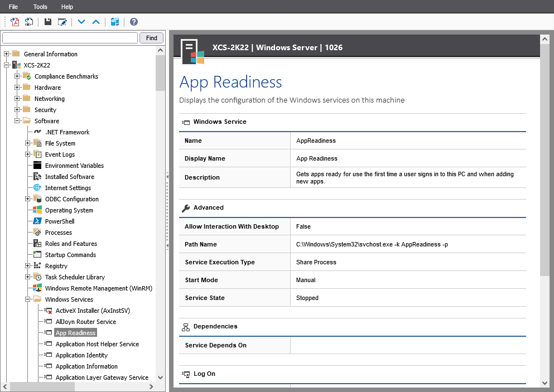Click the 'Stopped' service state value
Image resolution: width=554 pixels, height=392 pixels.
coord(307,298)
